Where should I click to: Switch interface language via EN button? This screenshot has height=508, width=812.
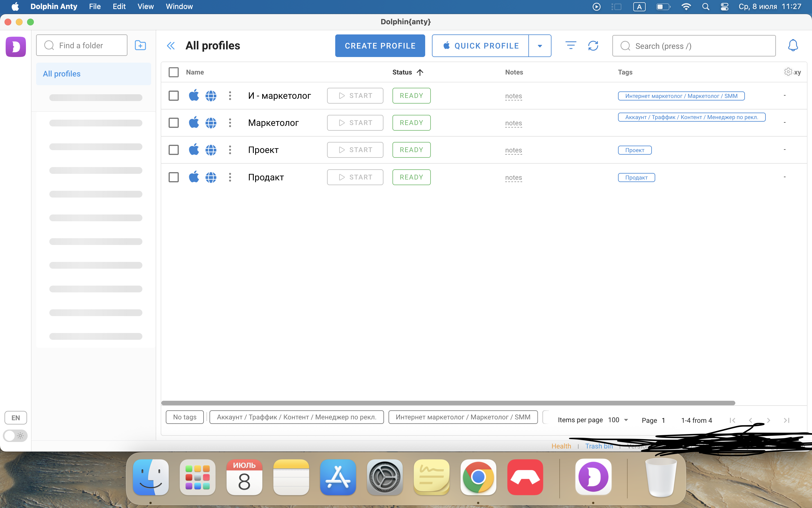click(16, 418)
